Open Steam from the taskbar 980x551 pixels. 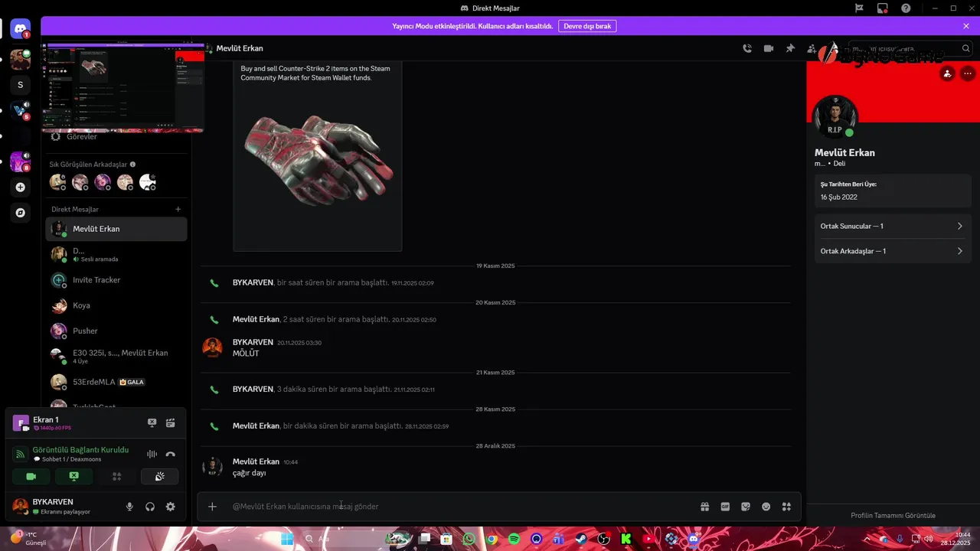(x=581, y=539)
